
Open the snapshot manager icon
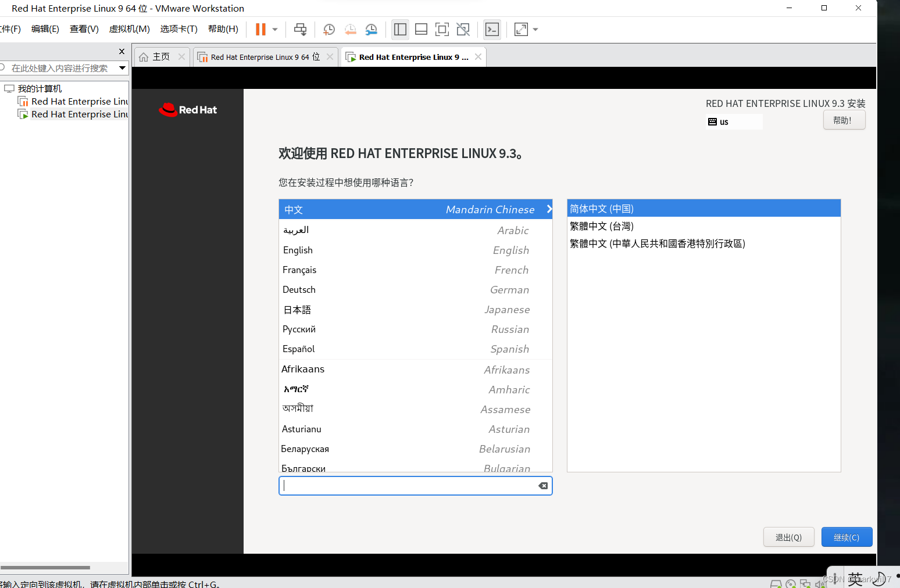pyautogui.click(x=371, y=29)
